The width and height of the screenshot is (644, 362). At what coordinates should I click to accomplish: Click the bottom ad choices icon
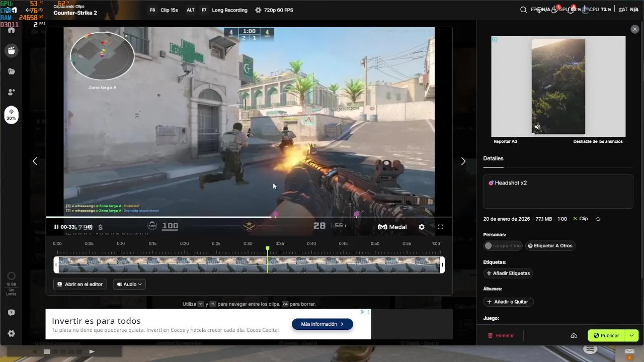tap(363, 312)
